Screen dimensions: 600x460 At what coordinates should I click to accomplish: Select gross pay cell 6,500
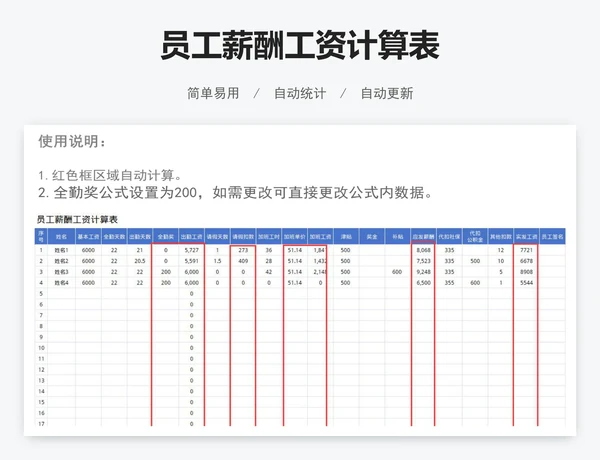point(423,283)
